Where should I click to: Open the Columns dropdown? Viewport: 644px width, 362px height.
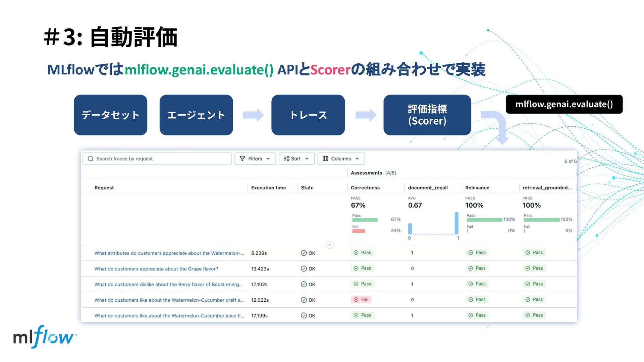341,159
